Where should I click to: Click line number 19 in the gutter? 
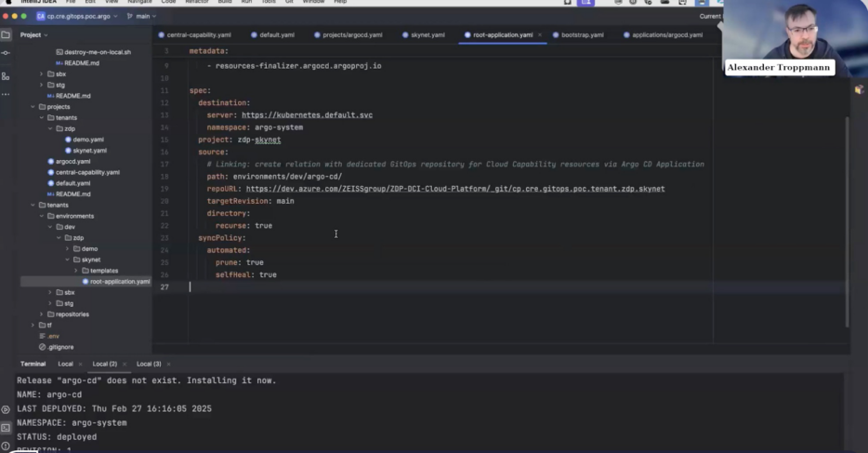tap(164, 189)
